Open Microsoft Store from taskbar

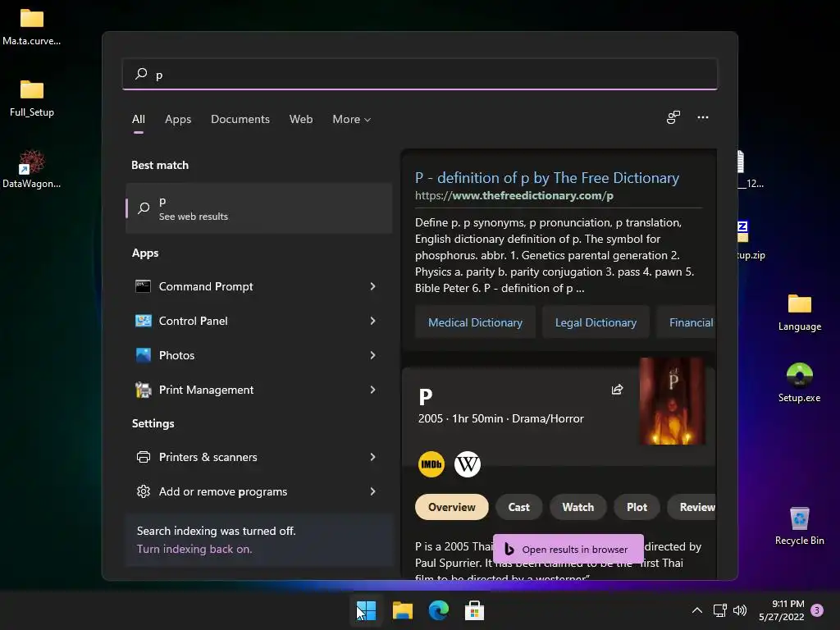pos(474,610)
